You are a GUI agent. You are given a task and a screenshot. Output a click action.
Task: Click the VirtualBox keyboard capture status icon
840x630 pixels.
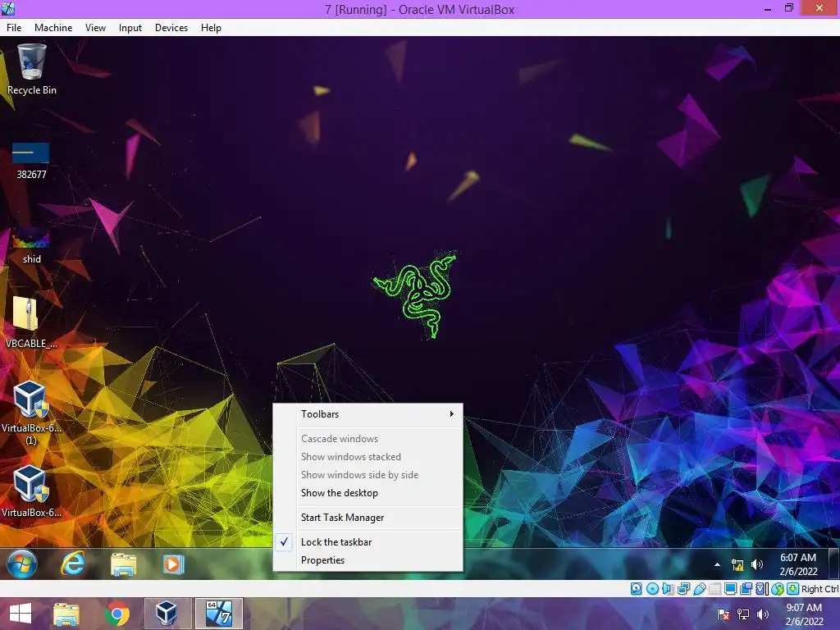793,589
